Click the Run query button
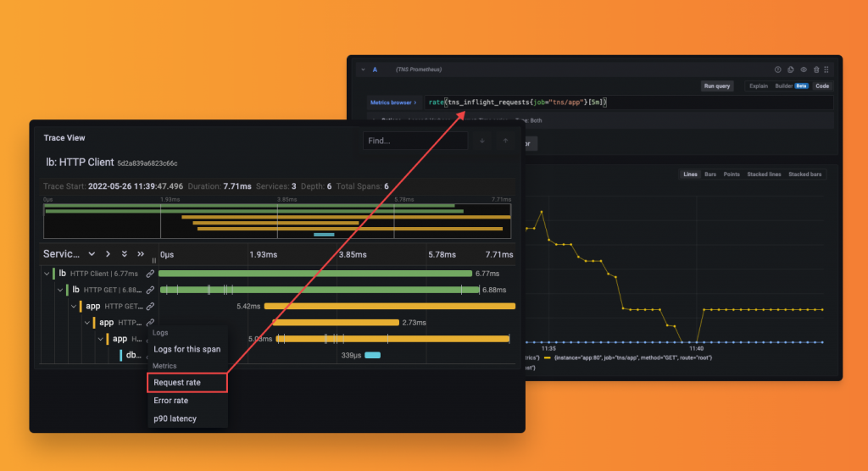 pyautogui.click(x=717, y=86)
